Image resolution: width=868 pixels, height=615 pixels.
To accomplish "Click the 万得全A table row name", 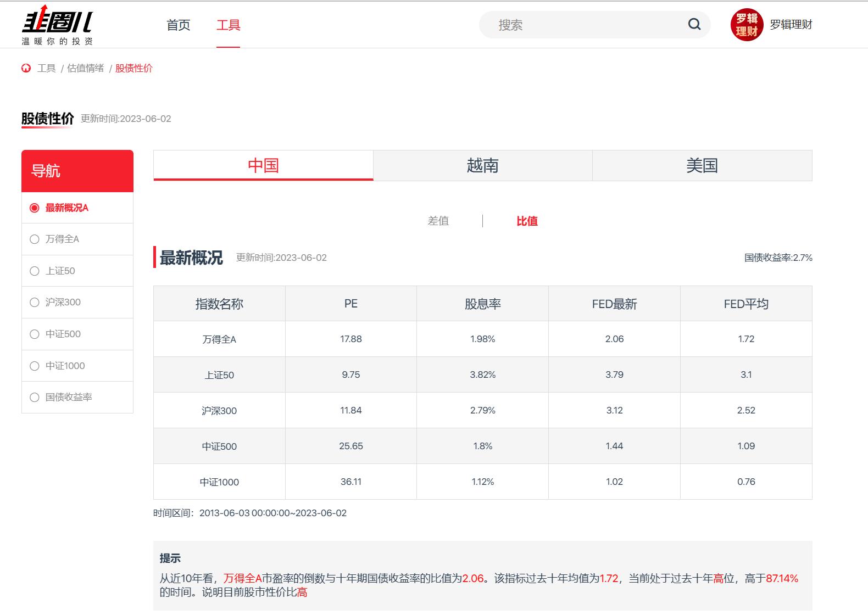I will pyautogui.click(x=219, y=339).
